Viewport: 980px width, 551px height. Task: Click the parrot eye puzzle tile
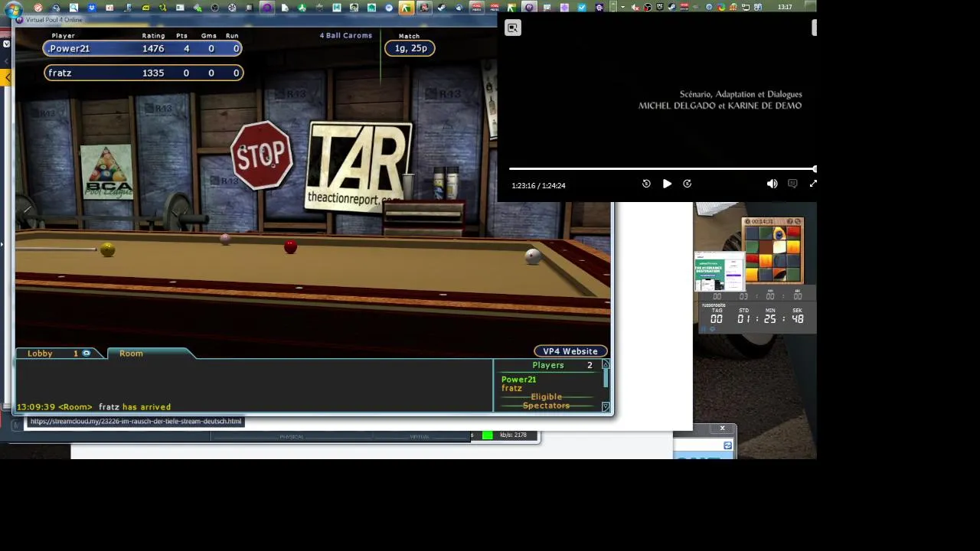pos(779,233)
